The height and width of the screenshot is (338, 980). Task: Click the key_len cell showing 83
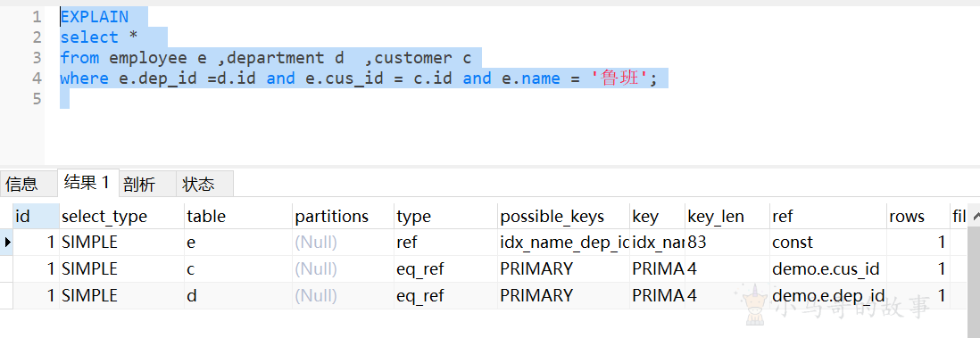tap(727, 242)
